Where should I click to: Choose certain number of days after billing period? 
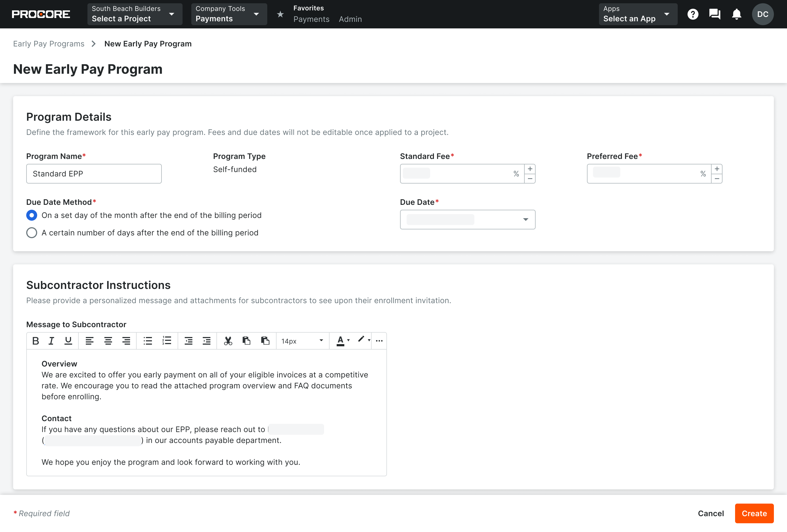(x=31, y=232)
